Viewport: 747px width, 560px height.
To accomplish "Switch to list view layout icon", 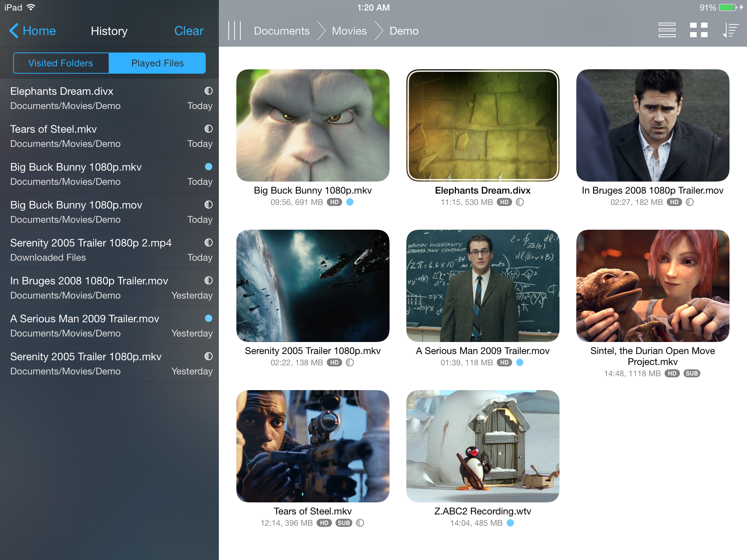I will 667,30.
